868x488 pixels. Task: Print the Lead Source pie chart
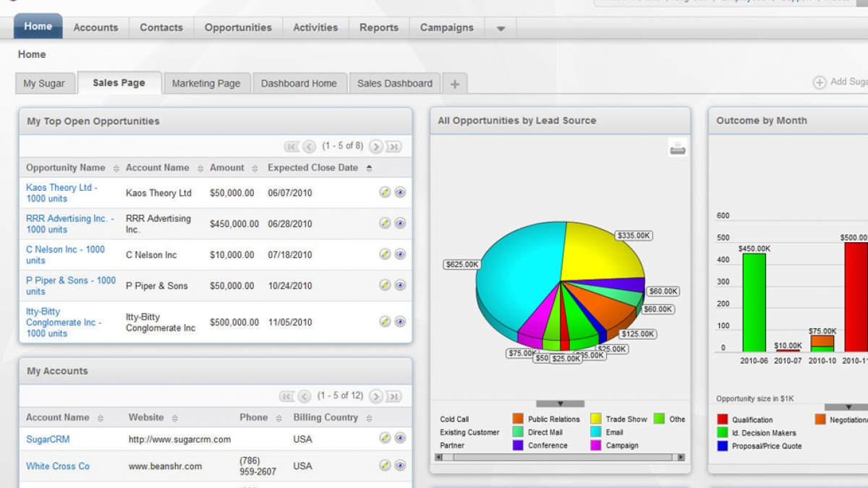pos(678,148)
